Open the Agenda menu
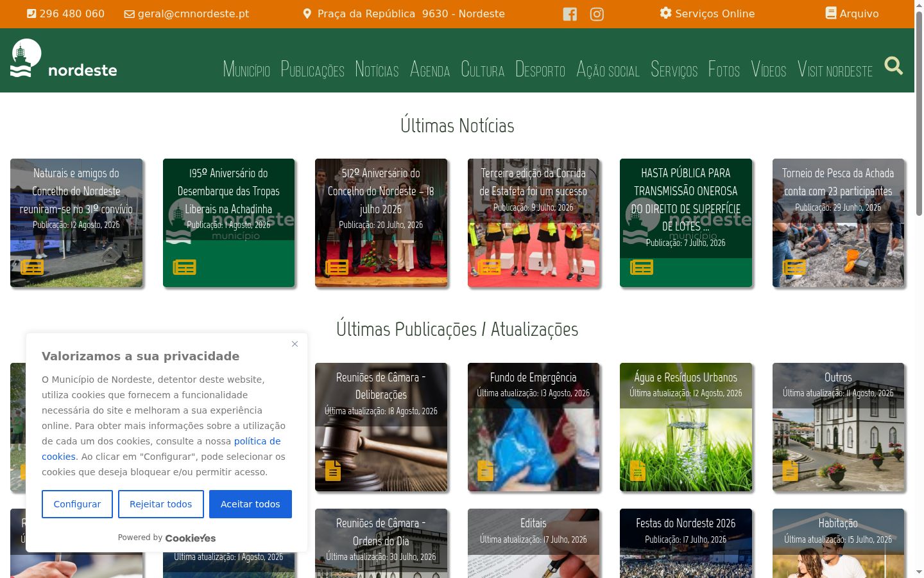This screenshot has width=924, height=578. click(430, 69)
